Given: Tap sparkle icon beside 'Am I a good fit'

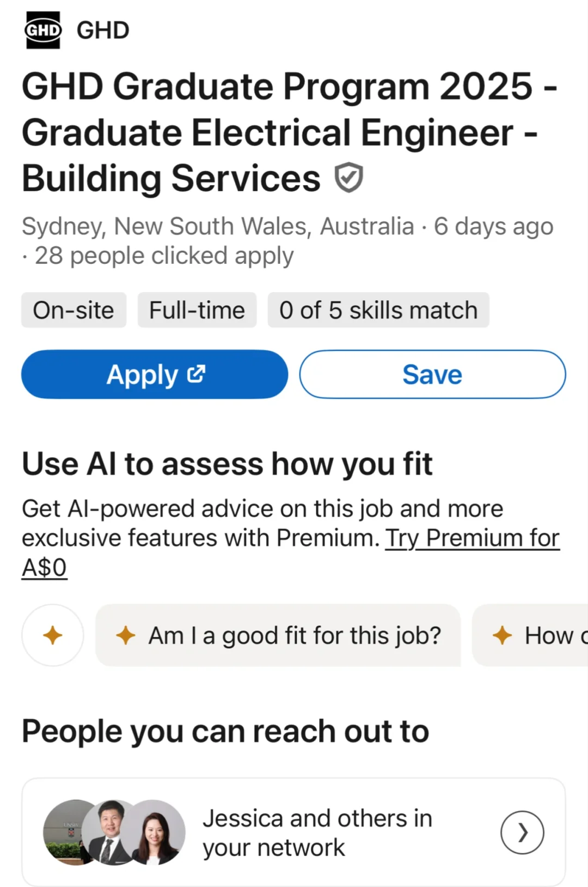Looking at the screenshot, I should [x=126, y=635].
